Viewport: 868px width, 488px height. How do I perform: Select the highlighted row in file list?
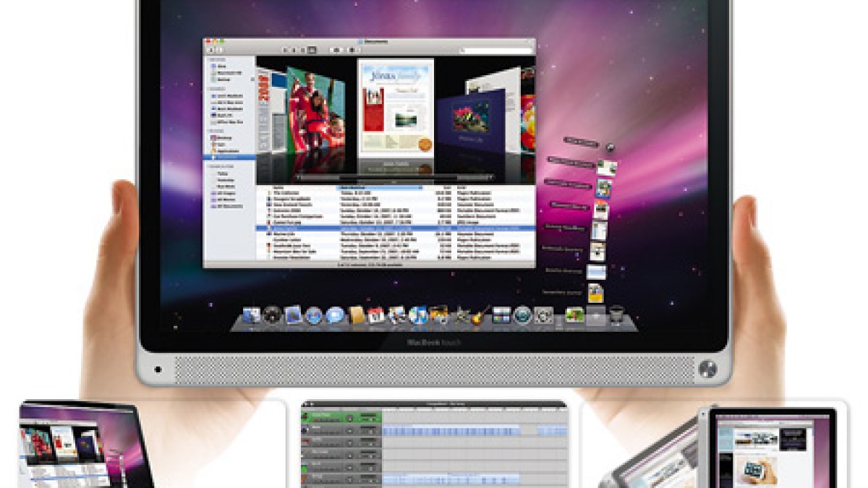pyautogui.click(x=395, y=228)
